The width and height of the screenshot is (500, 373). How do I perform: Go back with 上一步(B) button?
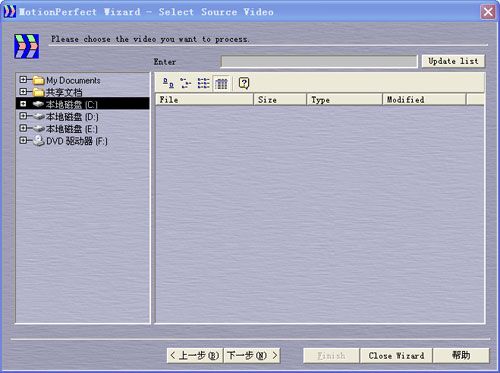pos(195,356)
